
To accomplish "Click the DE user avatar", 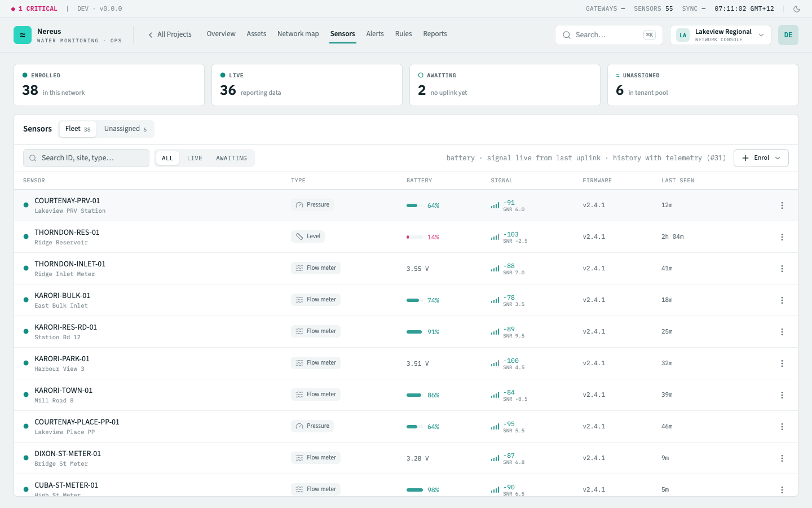I will pos(788,35).
